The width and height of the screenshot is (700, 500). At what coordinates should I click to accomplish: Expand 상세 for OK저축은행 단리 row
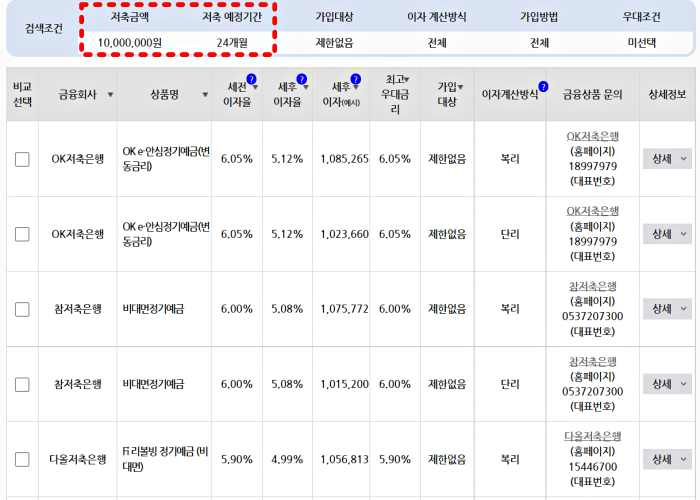667,234
